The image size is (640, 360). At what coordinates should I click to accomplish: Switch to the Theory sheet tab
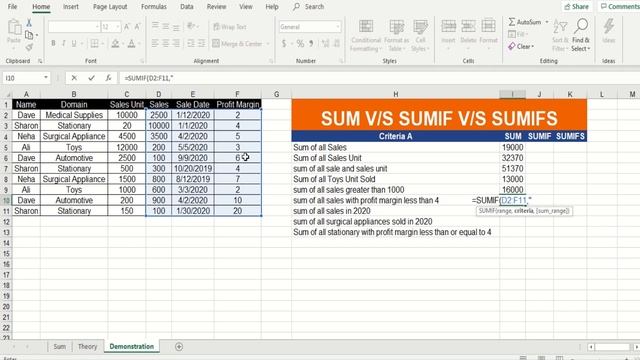[87, 346]
